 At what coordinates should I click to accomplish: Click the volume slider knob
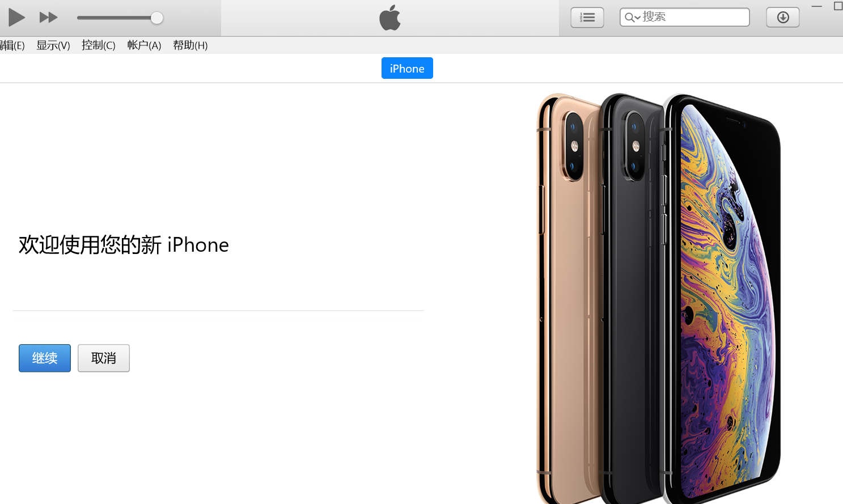click(157, 18)
